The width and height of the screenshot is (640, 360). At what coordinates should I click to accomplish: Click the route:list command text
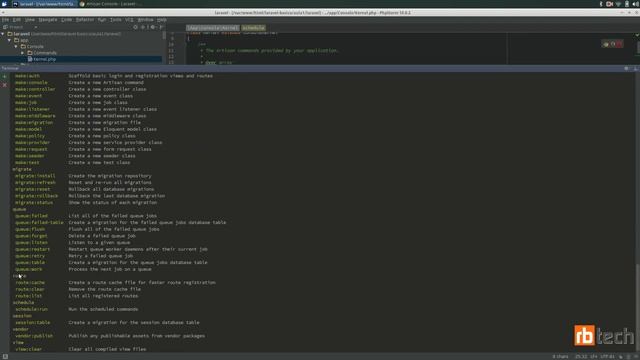click(x=29, y=296)
